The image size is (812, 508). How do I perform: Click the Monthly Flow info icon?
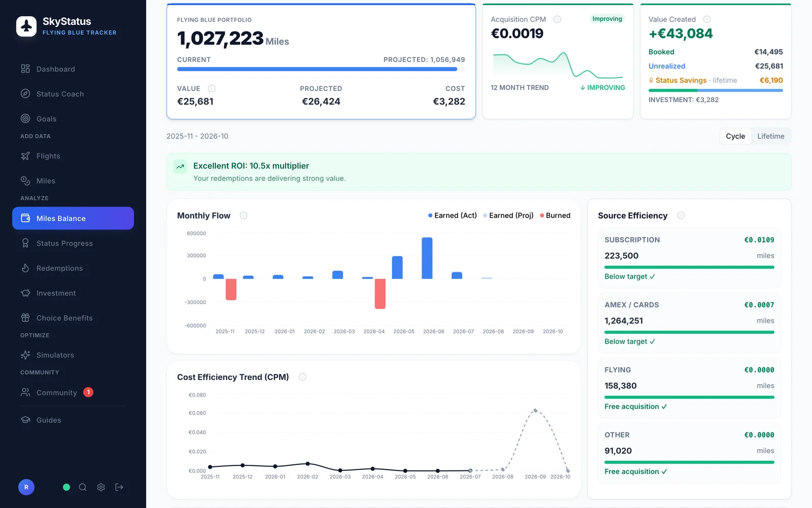tap(244, 215)
